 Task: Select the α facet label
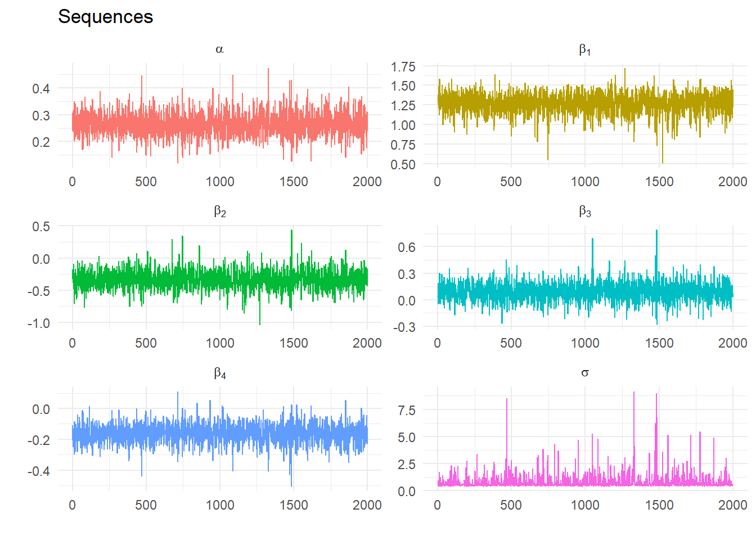coord(219,49)
